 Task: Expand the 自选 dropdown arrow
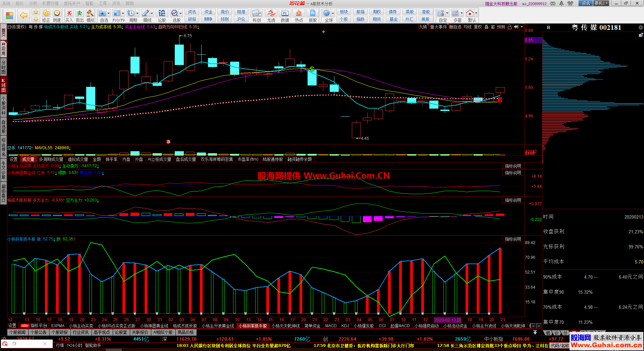tap(109, 13)
